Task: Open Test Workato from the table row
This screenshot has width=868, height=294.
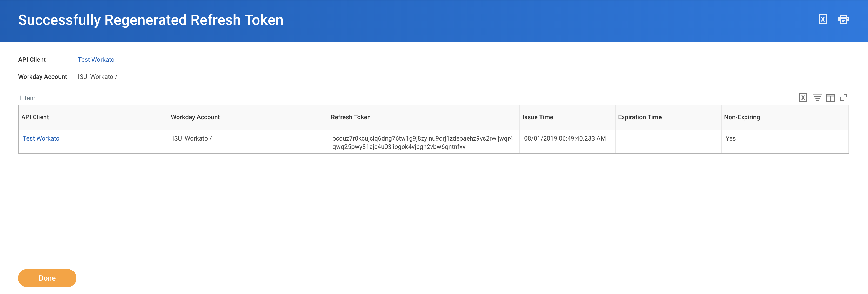Action: click(x=41, y=138)
